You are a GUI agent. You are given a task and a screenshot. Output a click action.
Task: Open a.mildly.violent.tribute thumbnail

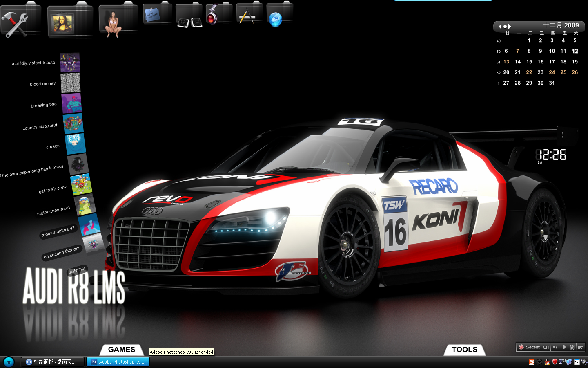70,63
